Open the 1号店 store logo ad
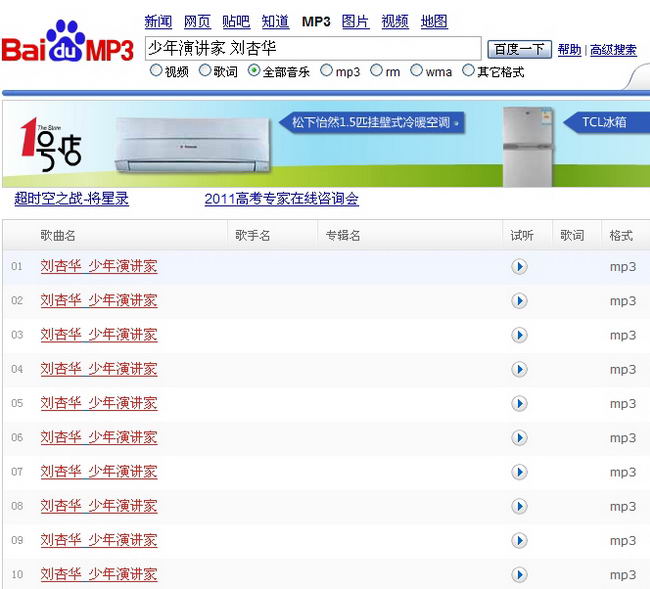 pos(51,145)
